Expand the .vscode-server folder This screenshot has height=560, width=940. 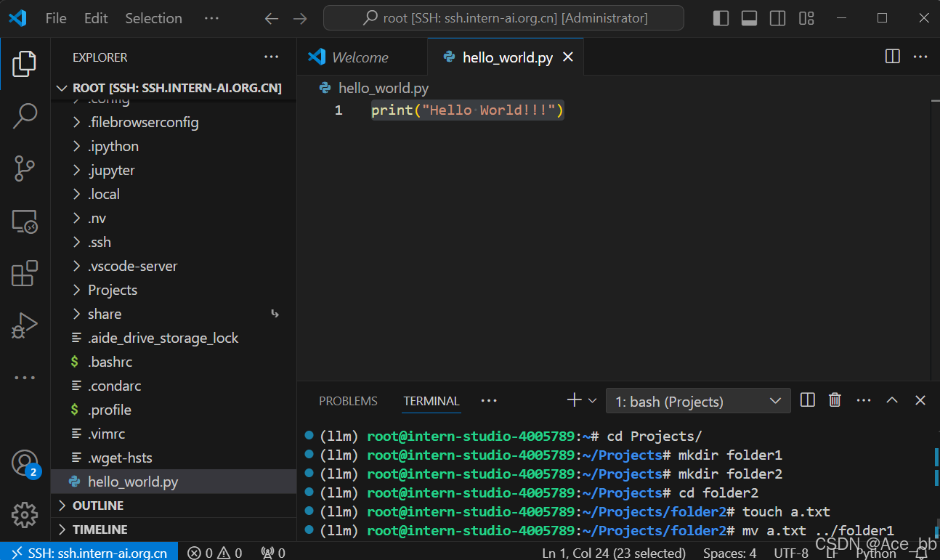point(174,266)
